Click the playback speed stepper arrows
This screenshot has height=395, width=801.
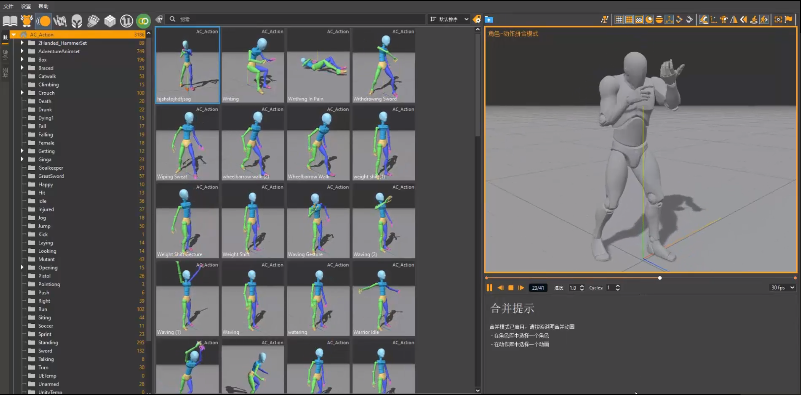[582, 288]
